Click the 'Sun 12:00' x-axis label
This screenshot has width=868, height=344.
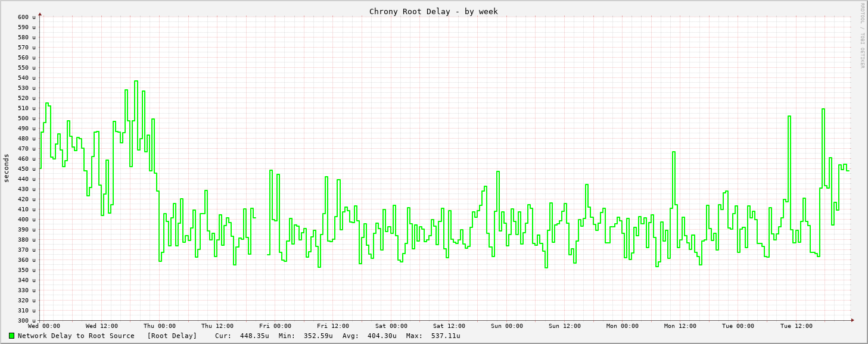(565, 326)
